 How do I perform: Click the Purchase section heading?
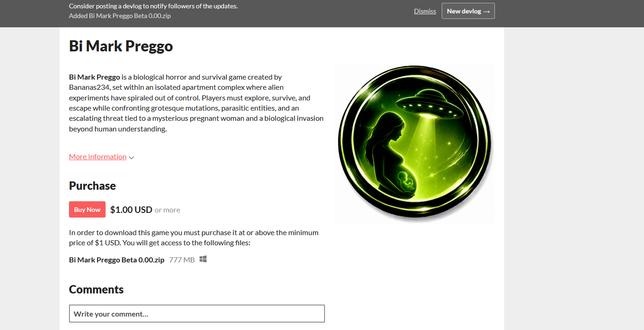92,186
